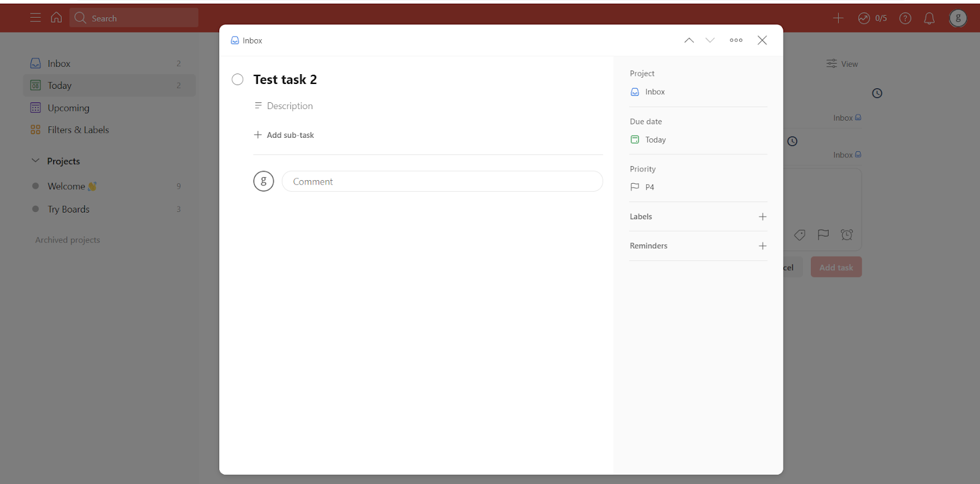Click the Comment input field
The image size is (980, 484).
tap(442, 181)
